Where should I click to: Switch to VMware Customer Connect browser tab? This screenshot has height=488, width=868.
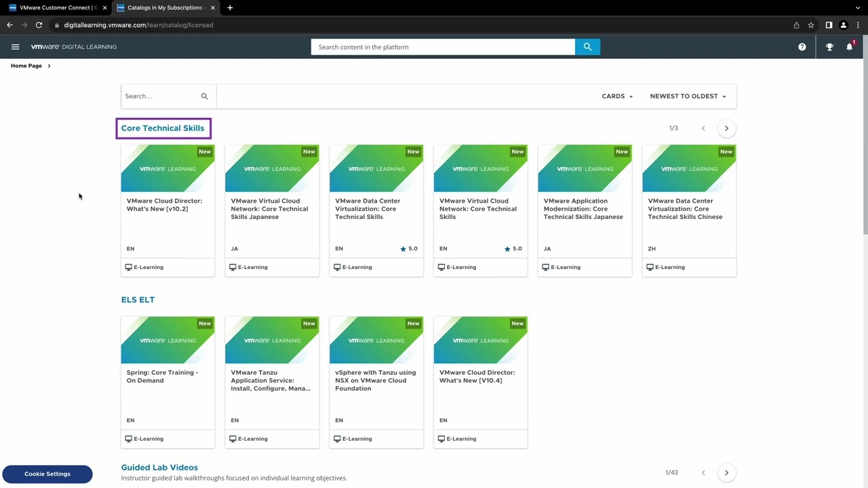pyautogui.click(x=58, y=7)
